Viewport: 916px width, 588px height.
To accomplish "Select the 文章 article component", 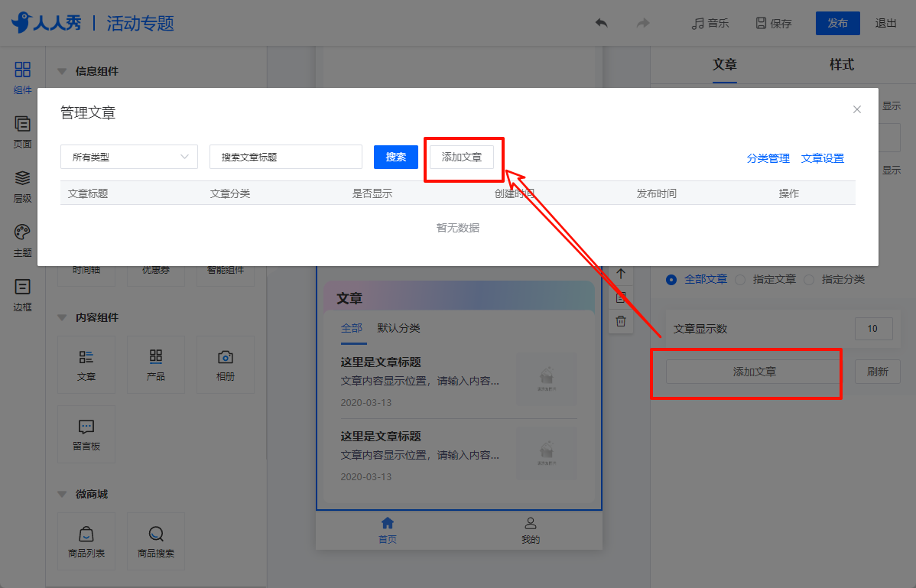I will (86, 365).
